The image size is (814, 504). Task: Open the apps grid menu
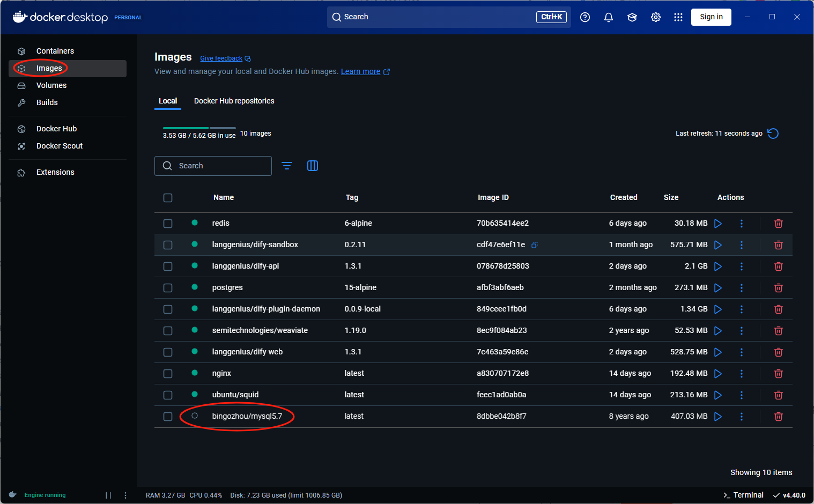(x=678, y=17)
